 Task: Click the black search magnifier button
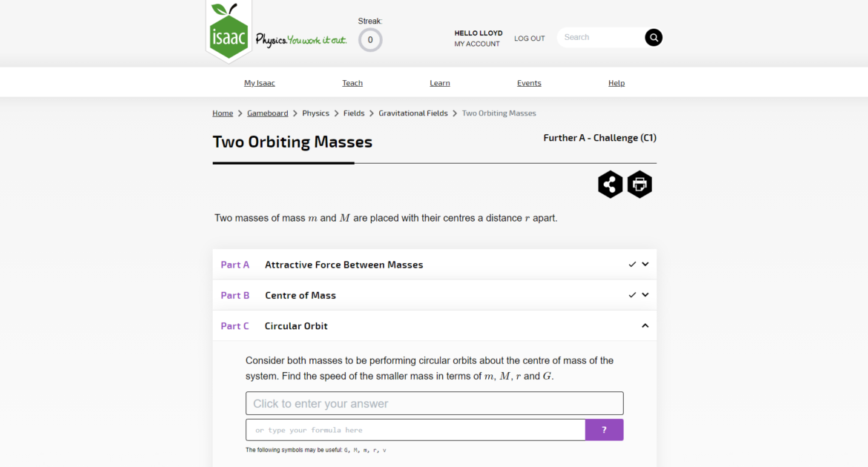tap(653, 38)
